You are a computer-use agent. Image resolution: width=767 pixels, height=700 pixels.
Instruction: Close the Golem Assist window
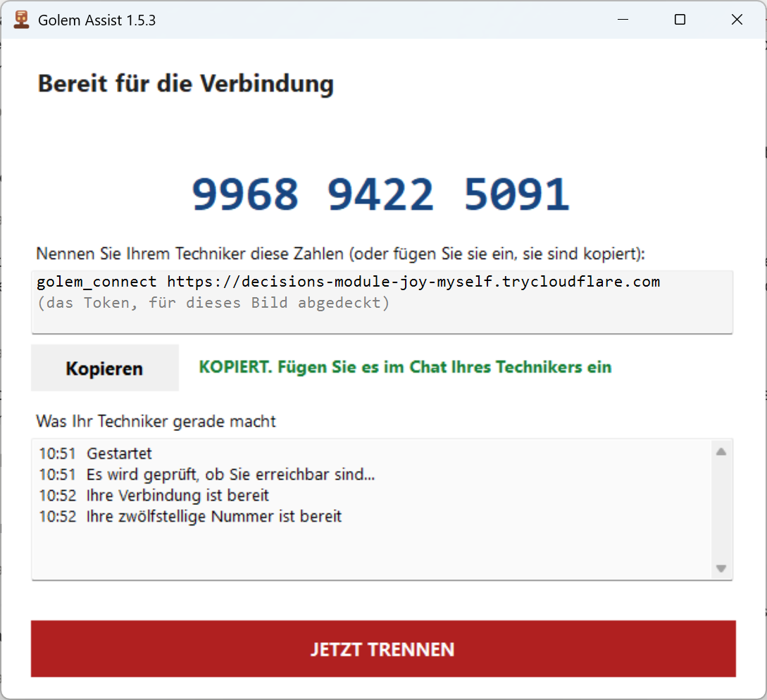coord(737,20)
